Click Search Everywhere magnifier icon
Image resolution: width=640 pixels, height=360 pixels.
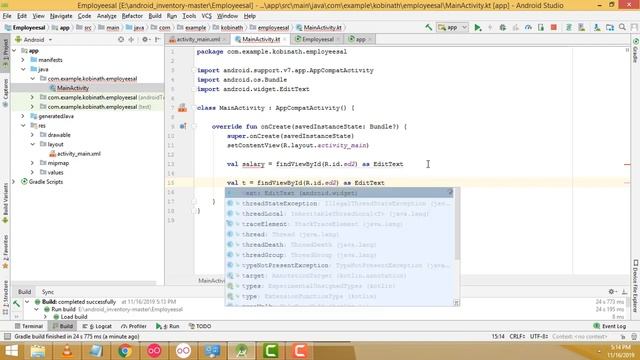coord(622,27)
